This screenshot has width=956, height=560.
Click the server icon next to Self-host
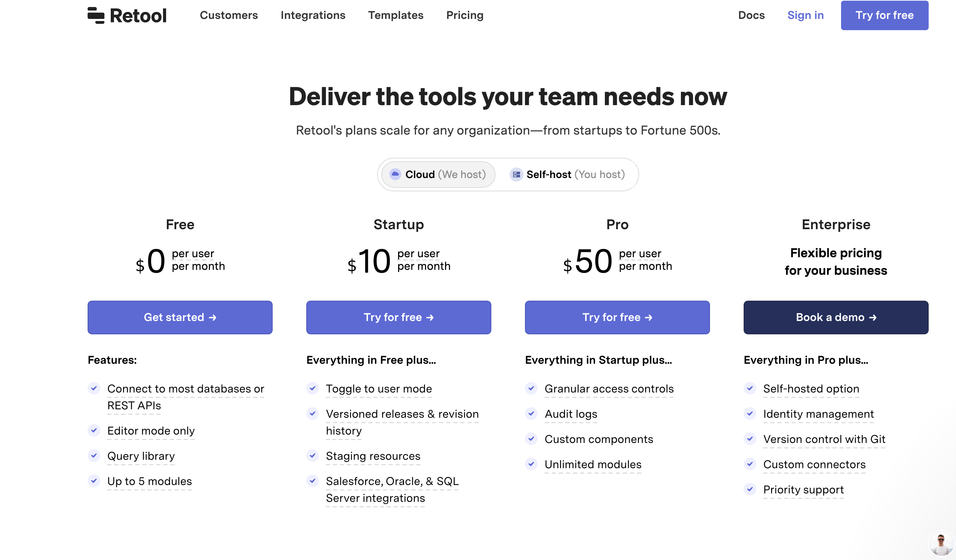516,174
